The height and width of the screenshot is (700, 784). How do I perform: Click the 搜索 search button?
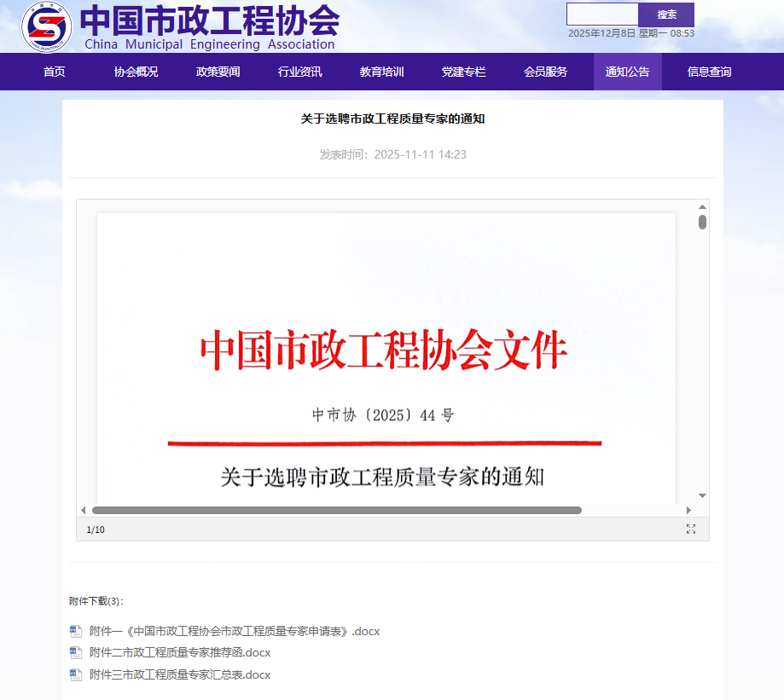[666, 14]
